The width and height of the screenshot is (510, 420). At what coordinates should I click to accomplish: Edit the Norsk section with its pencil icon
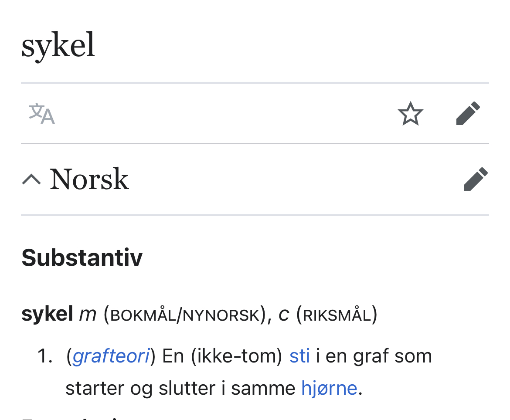[x=476, y=179]
